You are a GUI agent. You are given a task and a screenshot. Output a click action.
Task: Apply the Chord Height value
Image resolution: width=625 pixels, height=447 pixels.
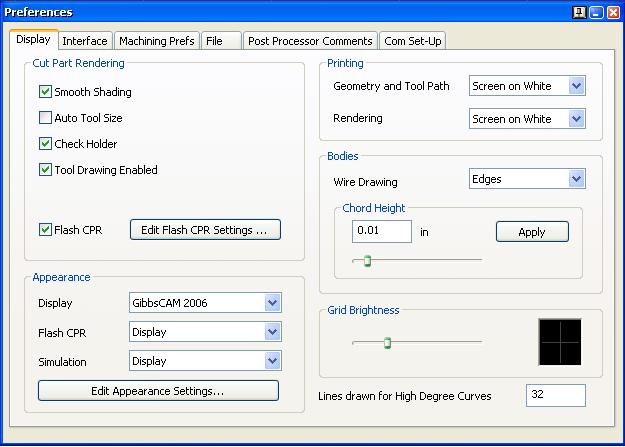(x=532, y=232)
